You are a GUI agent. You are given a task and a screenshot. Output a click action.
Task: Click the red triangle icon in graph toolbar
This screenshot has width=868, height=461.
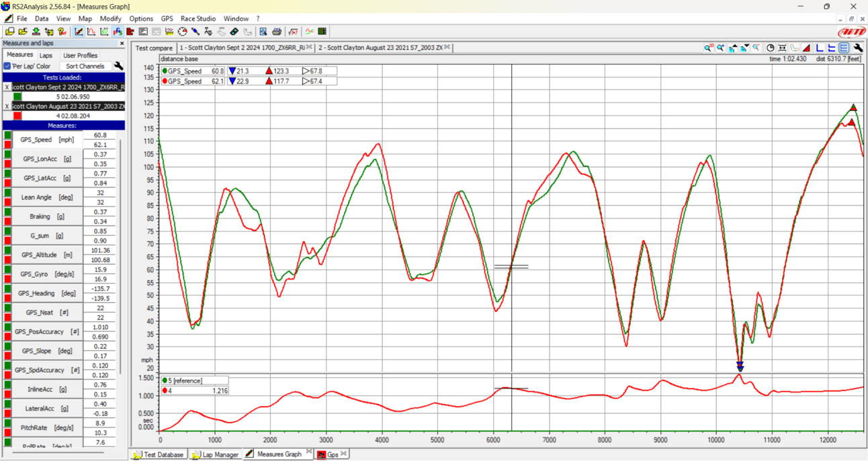click(x=807, y=48)
